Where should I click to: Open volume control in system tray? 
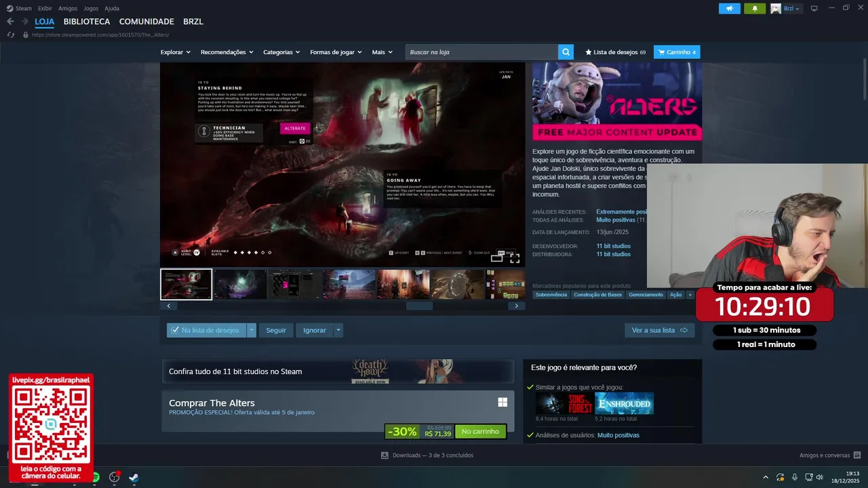pos(819,477)
